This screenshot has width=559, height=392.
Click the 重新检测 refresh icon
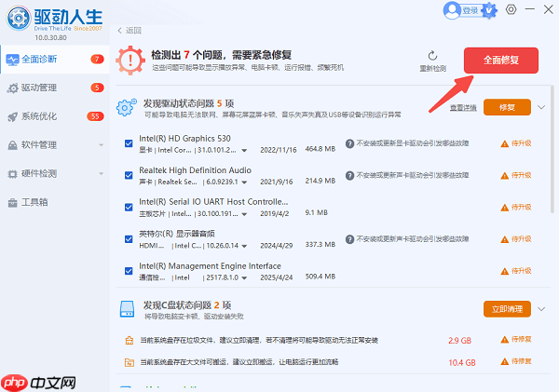point(432,56)
